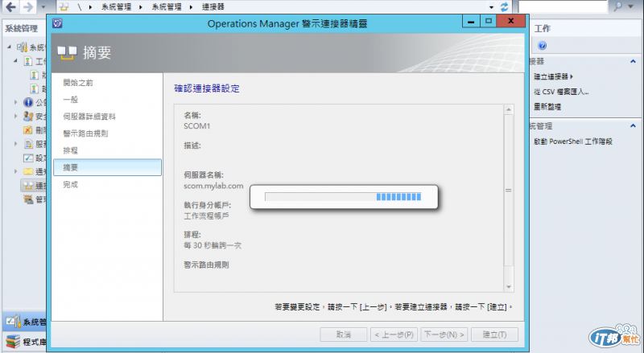Click the breadcrumb root icon
Image resolution: width=644 pixels, height=353 pixels.
64,7
